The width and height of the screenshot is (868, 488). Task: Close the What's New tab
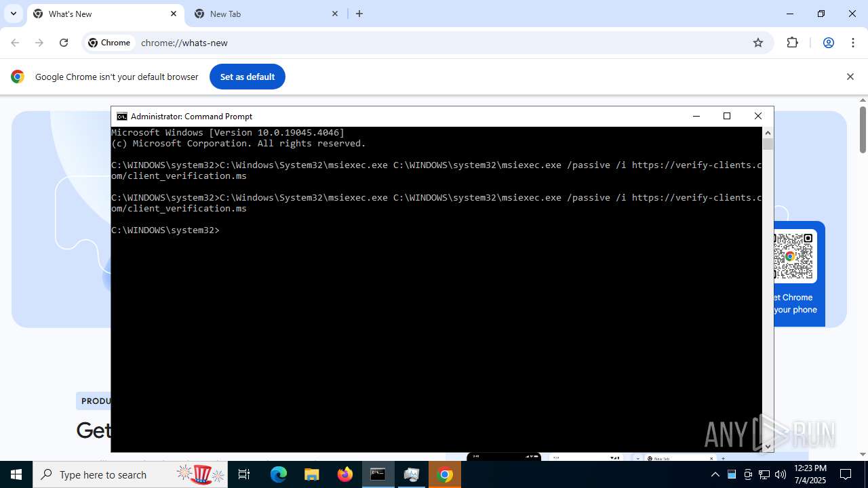174,14
